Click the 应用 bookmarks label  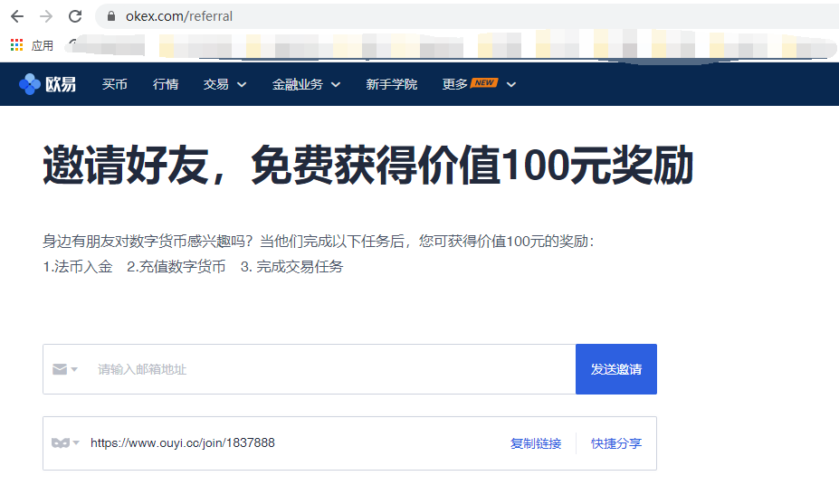point(43,46)
